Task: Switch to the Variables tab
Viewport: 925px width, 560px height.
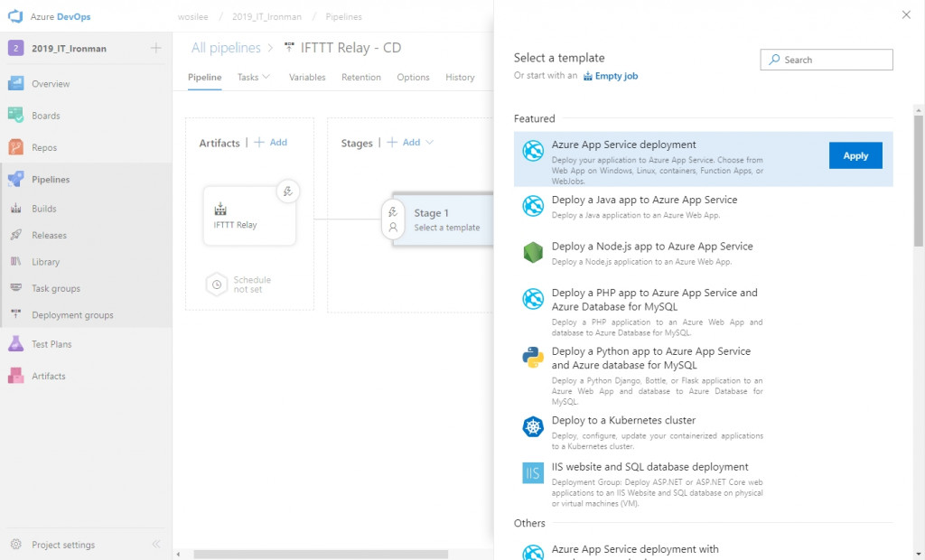Action: pos(307,78)
